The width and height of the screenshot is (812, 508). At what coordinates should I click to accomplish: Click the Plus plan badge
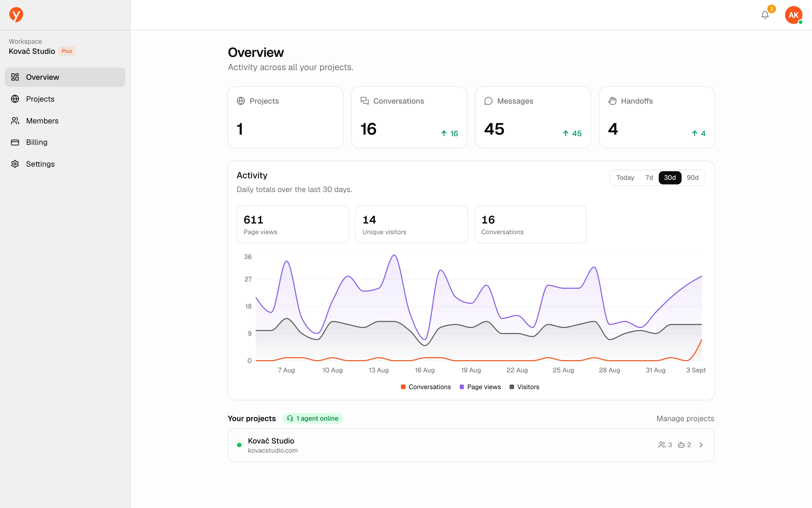[66, 51]
